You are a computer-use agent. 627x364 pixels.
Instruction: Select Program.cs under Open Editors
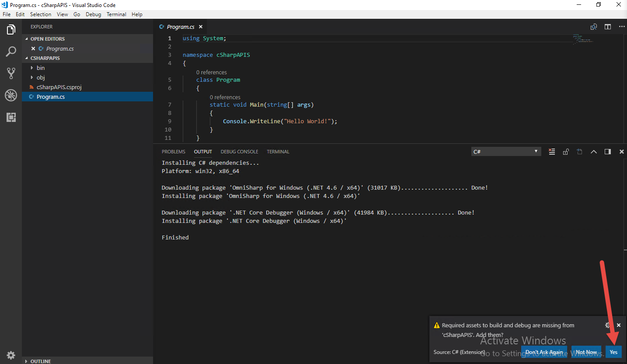tap(87, 49)
